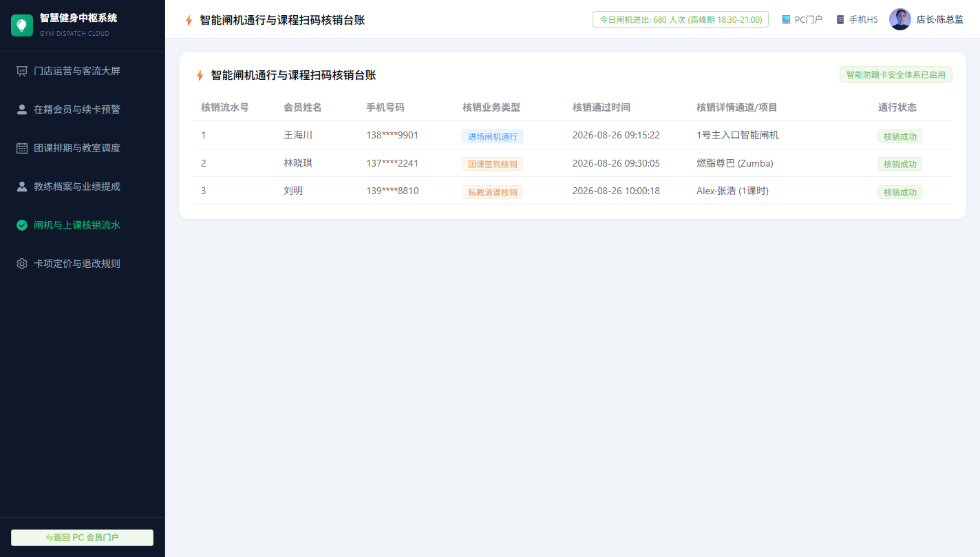Click phone number 137****2241
Screen dimensions: 980x557
392,163
